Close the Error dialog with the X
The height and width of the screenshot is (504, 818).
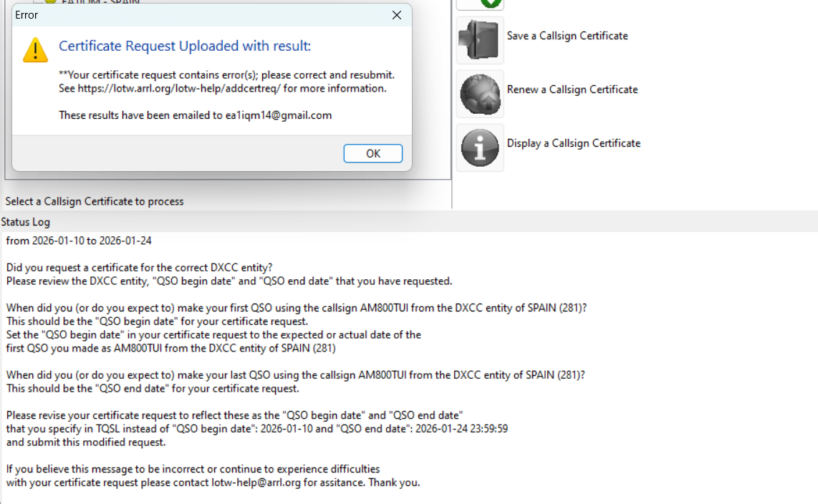coord(396,15)
